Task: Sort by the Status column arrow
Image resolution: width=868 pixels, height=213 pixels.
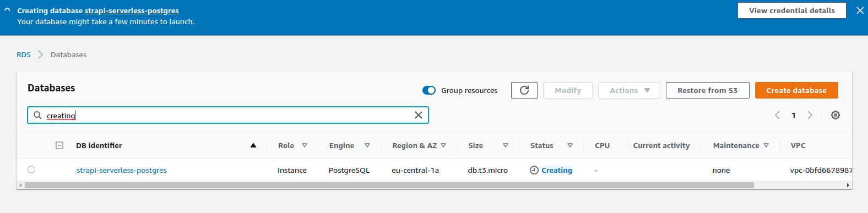Action: click(570, 145)
